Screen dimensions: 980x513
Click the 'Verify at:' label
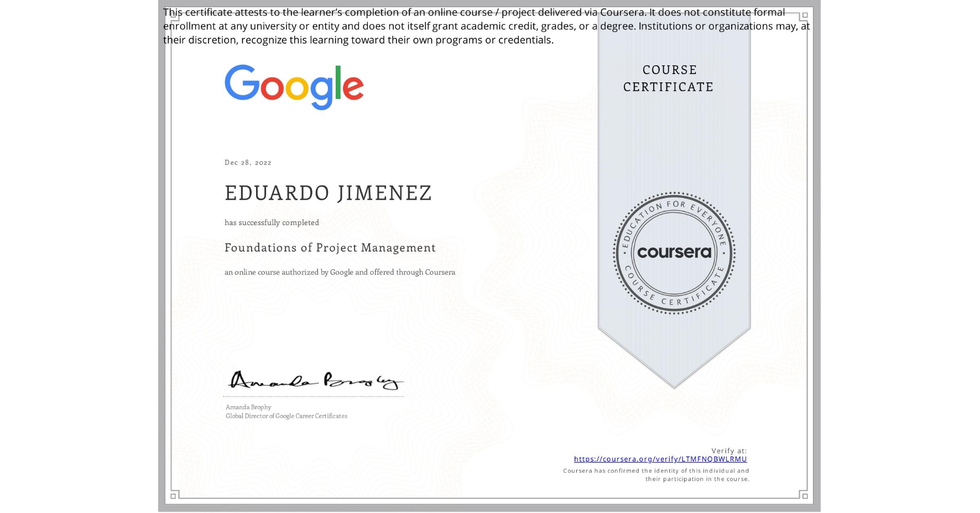[x=729, y=451]
